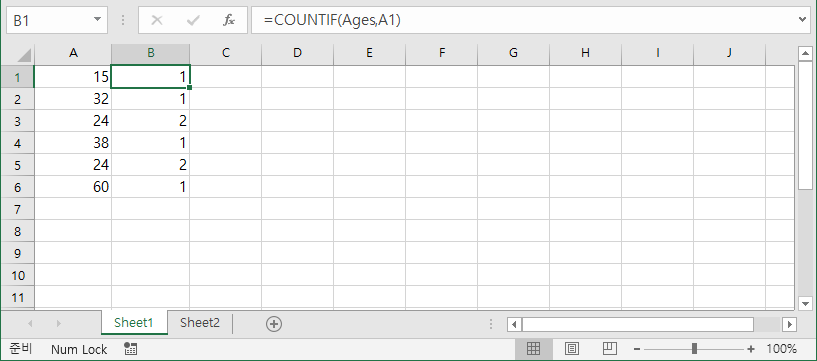Click the sheet tab bar resize dots
The height and width of the screenshot is (361, 817).
(x=491, y=325)
